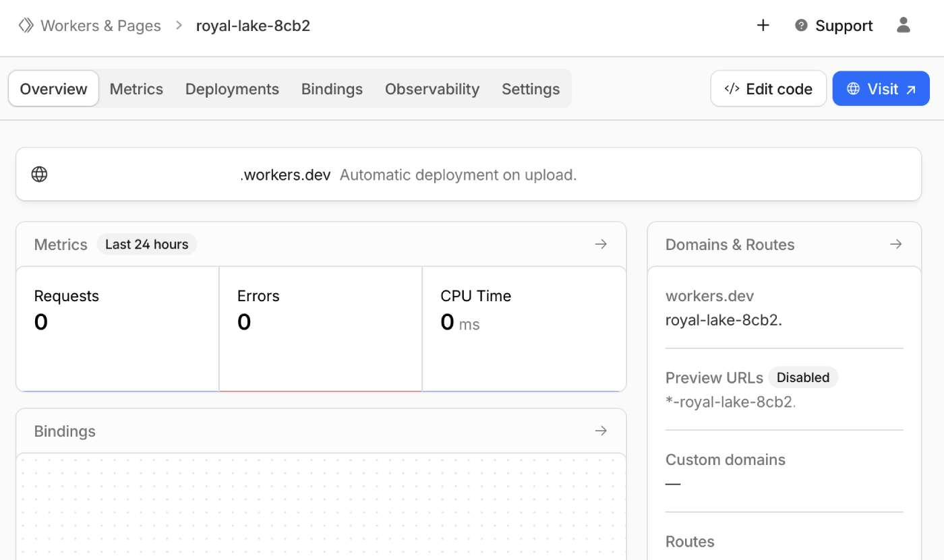Click the Workers & Pages logo icon
Screen dimensions: 944x560
point(25,25)
